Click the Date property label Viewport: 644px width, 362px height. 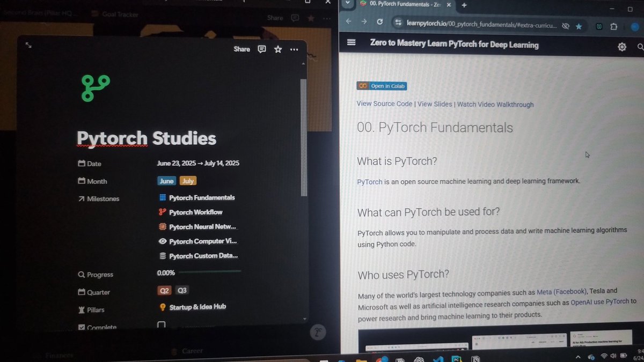point(90,164)
